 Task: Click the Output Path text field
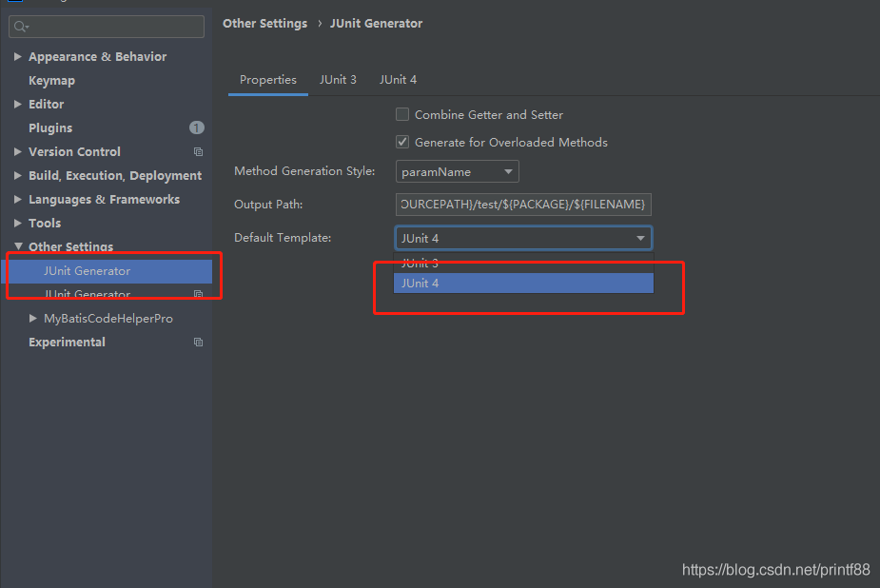click(523, 205)
